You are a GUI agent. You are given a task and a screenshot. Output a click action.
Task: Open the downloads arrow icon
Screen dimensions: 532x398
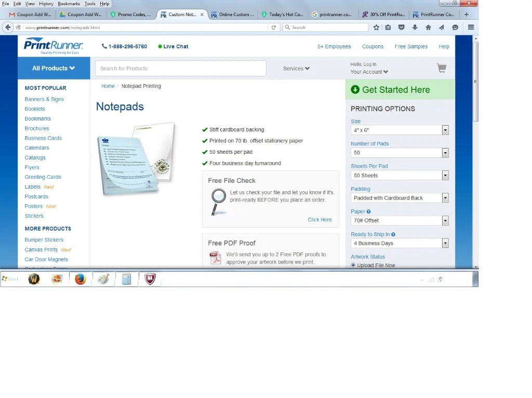coord(415,28)
